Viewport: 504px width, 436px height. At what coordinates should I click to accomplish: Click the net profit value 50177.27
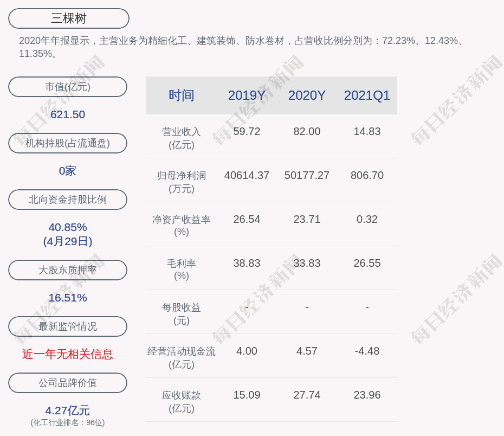point(307,176)
